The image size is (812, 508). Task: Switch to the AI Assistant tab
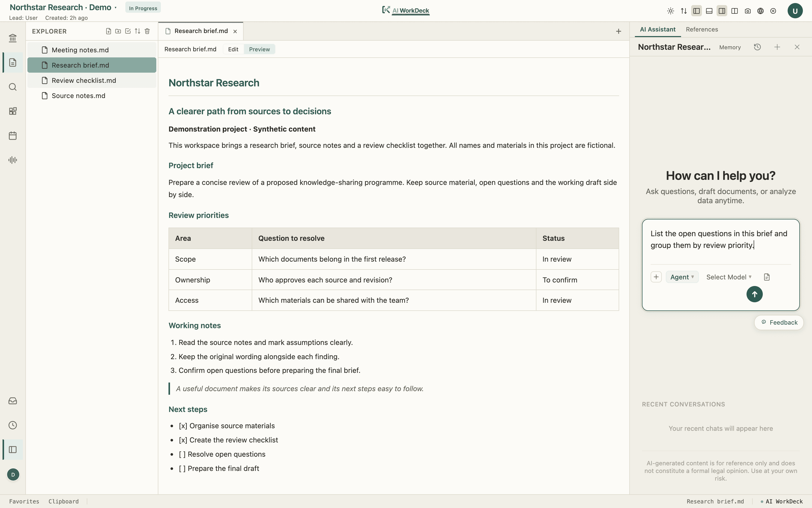658,29
